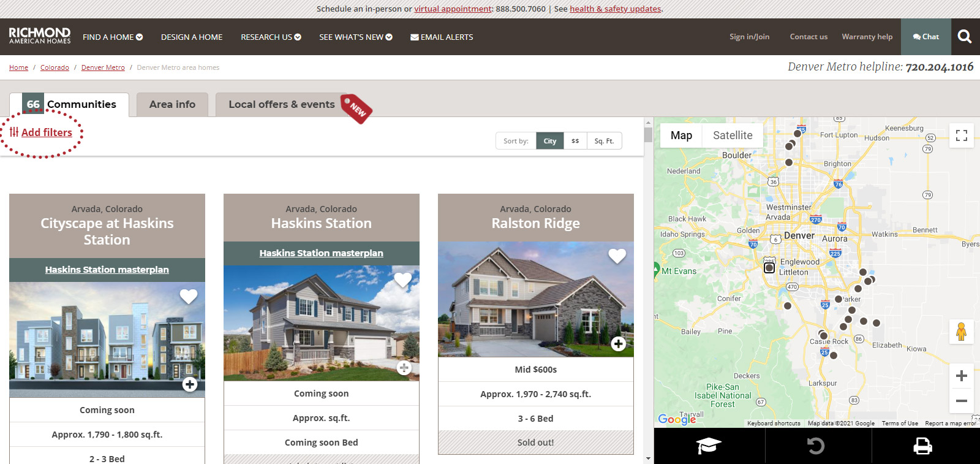Expand the See What's New menu

click(356, 37)
